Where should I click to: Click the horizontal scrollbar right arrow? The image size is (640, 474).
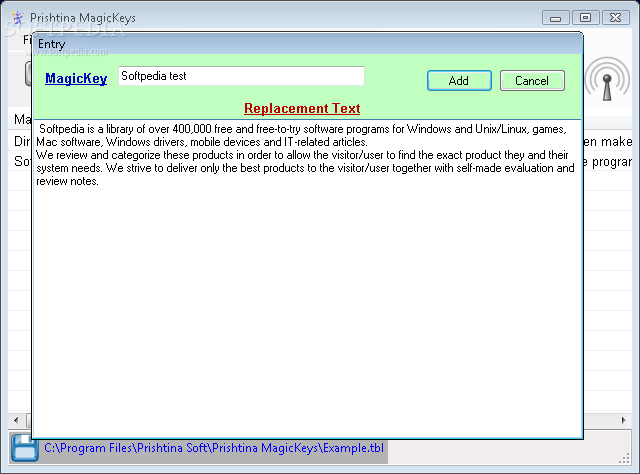[623, 420]
